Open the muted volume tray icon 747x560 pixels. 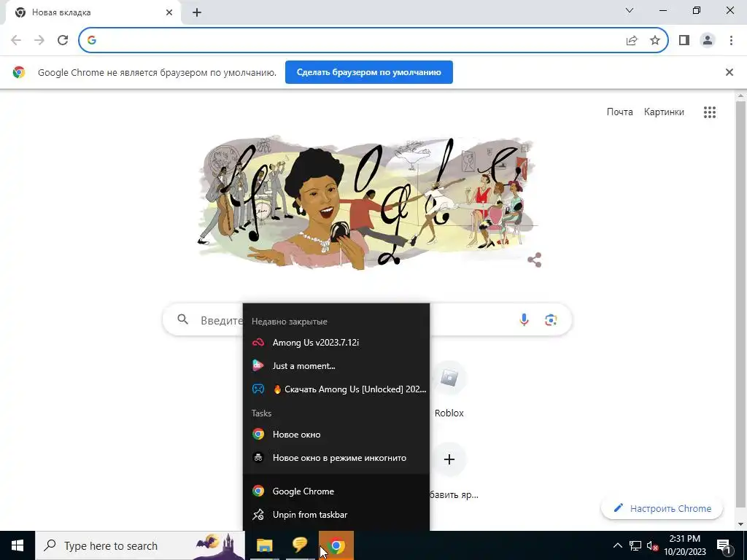coord(652,545)
